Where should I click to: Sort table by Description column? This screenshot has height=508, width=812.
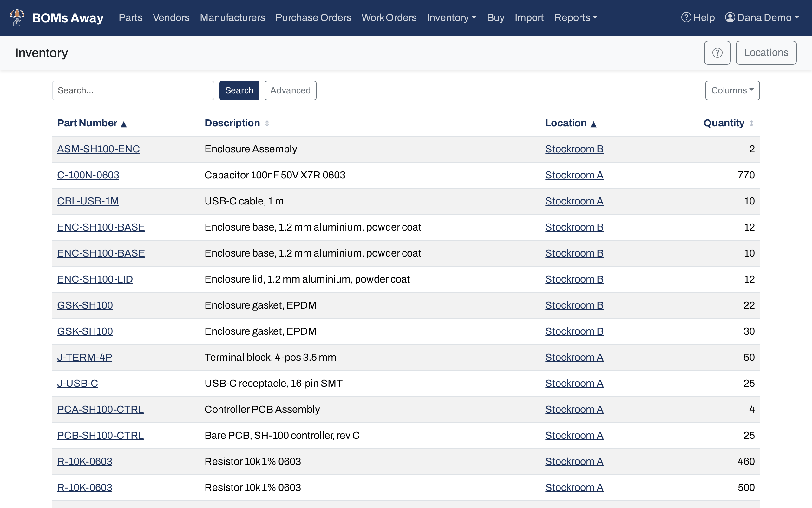[x=237, y=123]
